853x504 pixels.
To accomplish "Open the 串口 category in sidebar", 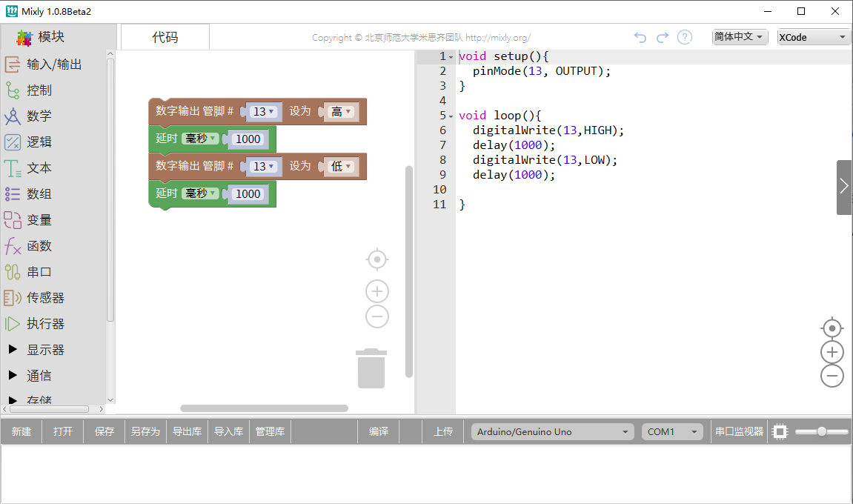I will coord(52,271).
